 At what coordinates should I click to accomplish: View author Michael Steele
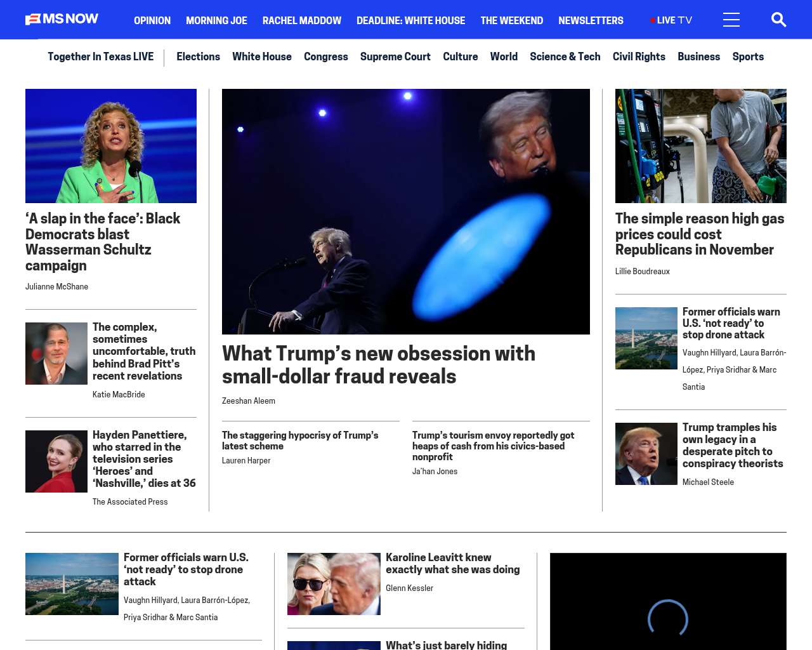pyautogui.click(x=708, y=482)
